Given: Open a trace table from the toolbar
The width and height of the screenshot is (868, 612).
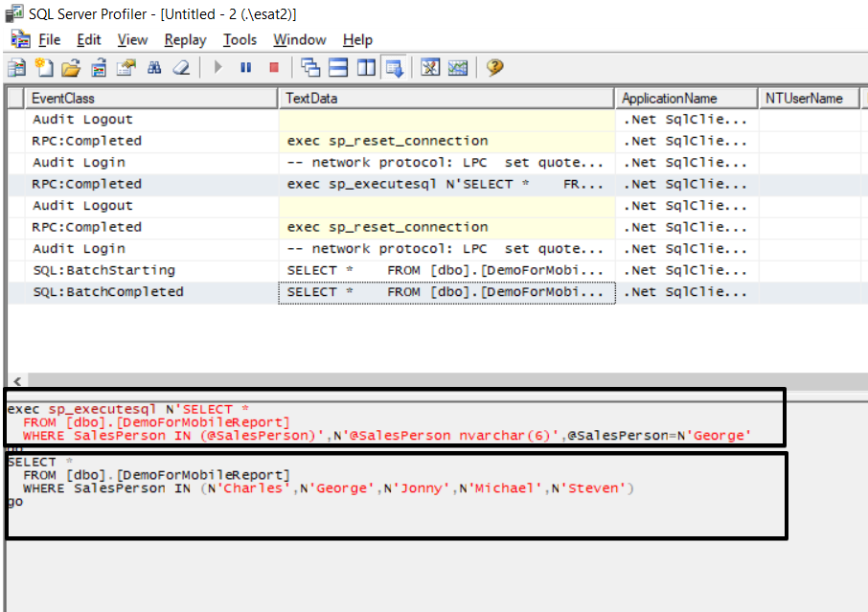Looking at the screenshot, I should (99, 67).
